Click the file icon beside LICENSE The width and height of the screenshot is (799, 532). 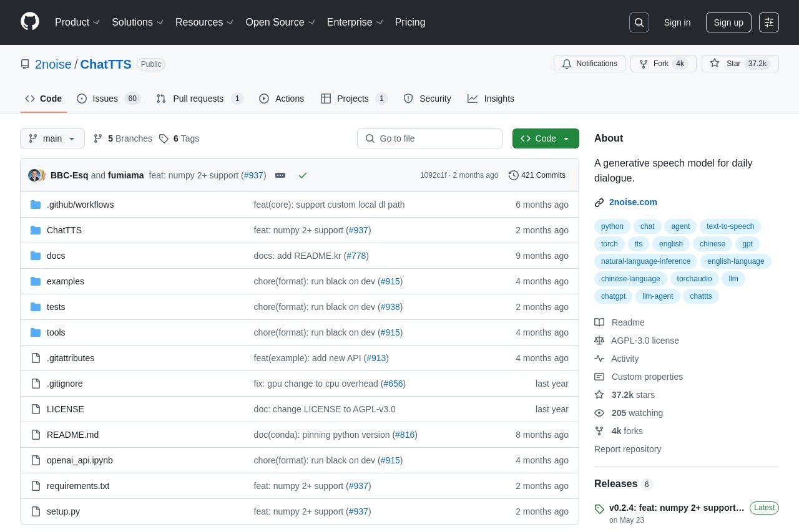click(36, 409)
